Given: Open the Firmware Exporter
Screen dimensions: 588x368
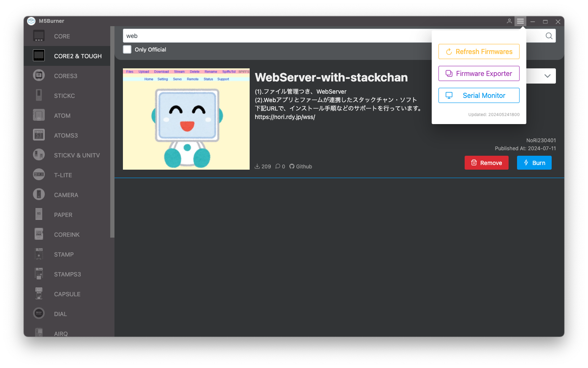Looking at the screenshot, I should pos(479,73).
